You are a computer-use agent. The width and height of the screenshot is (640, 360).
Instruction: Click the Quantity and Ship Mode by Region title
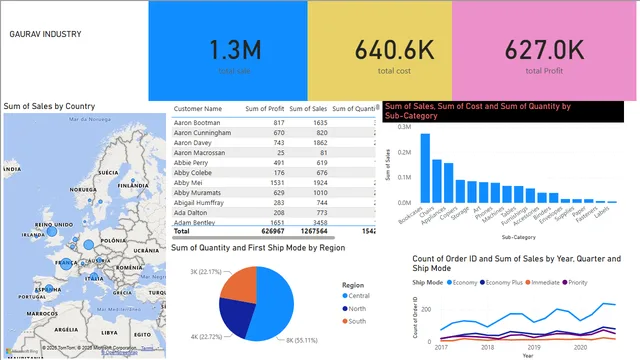click(x=258, y=248)
